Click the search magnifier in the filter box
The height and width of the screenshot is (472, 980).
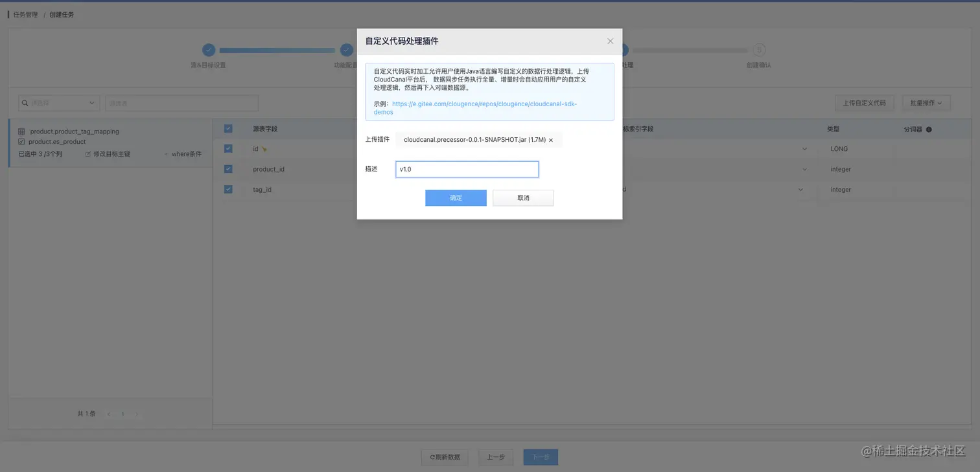pyautogui.click(x=25, y=103)
